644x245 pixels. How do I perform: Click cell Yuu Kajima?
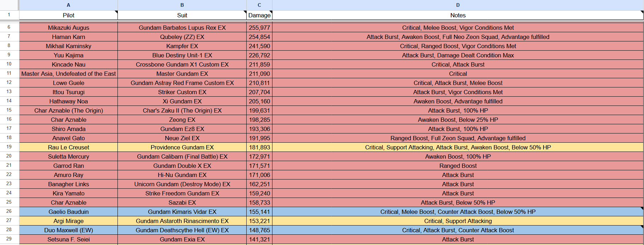click(x=68, y=55)
